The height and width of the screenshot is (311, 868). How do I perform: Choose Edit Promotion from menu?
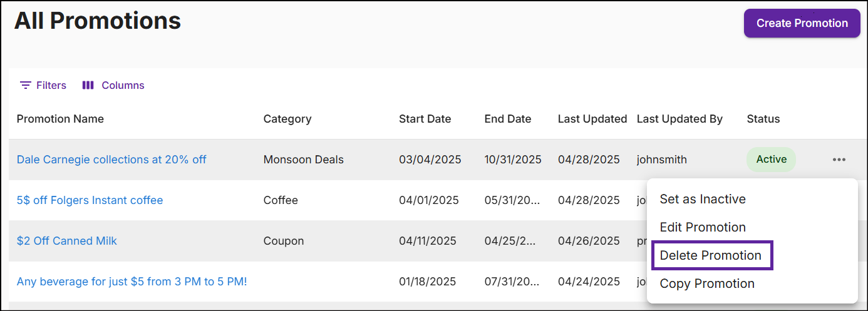tap(703, 227)
